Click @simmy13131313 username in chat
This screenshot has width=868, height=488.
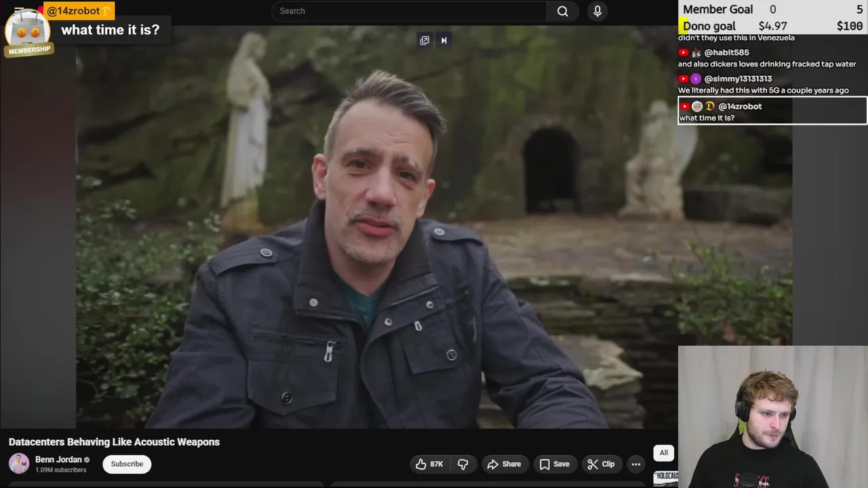738,79
